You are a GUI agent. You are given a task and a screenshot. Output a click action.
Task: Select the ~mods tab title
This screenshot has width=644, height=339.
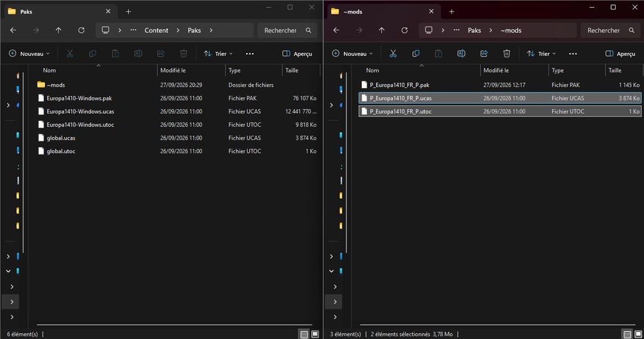coord(353,12)
